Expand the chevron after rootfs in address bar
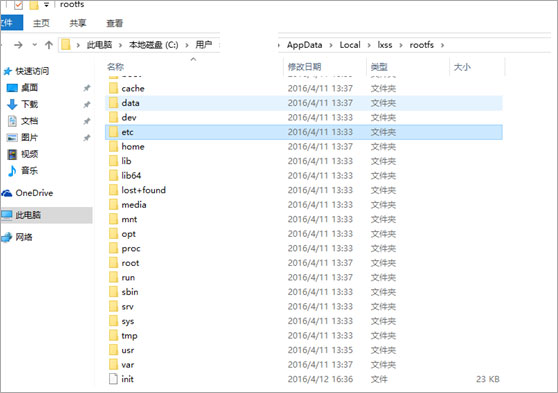Screen dimensions: 558x393 [442, 45]
